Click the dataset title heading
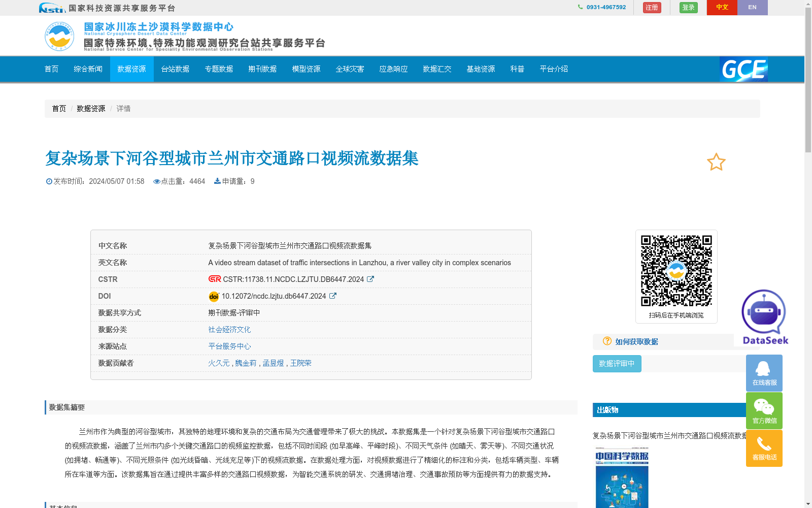Viewport: 812px width, 508px height. point(231,158)
